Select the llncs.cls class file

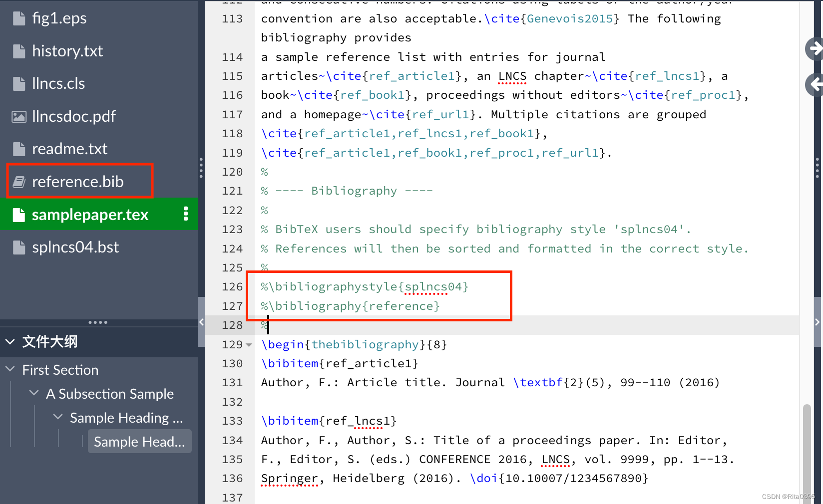point(57,83)
